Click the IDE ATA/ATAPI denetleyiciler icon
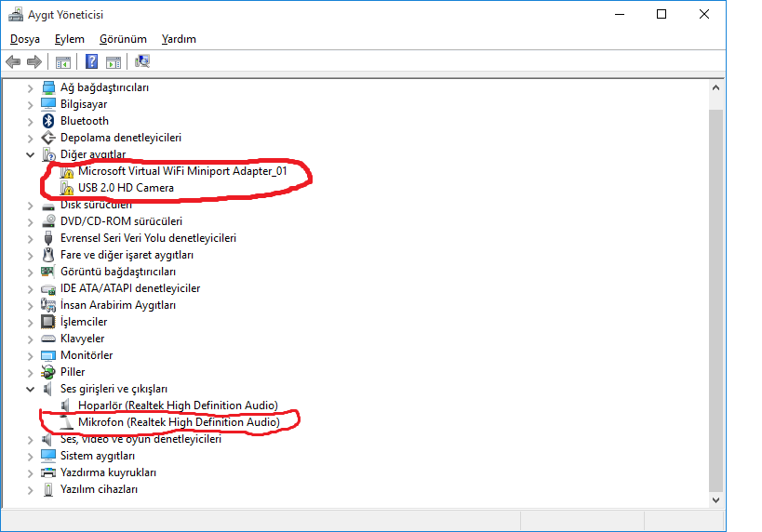This screenshot has height=532, width=762. pos(48,288)
